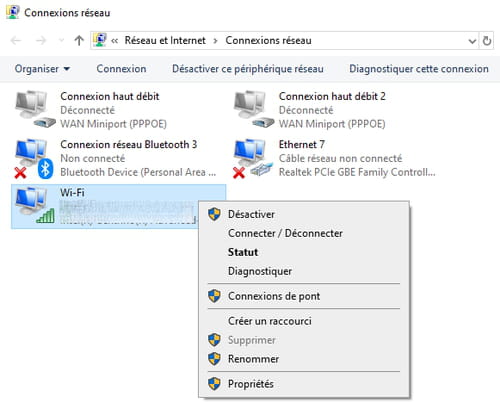
Task: Go up one folder level arrow
Action: (x=79, y=41)
